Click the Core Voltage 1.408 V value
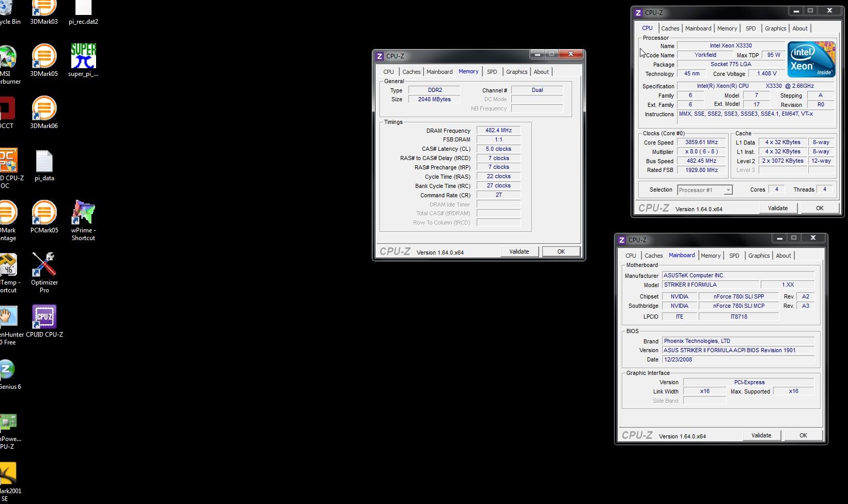848x504 pixels. click(x=766, y=73)
